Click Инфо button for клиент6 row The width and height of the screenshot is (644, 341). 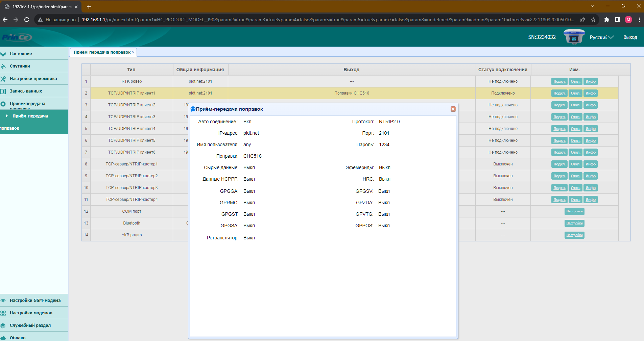(x=591, y=152)
